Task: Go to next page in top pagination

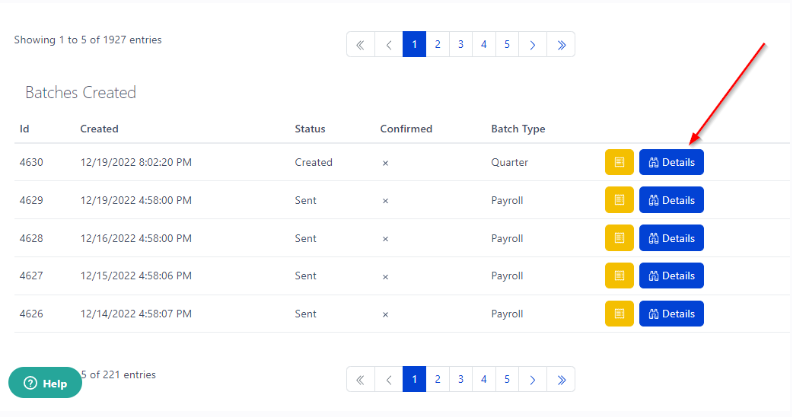Action: pos(533,44)
